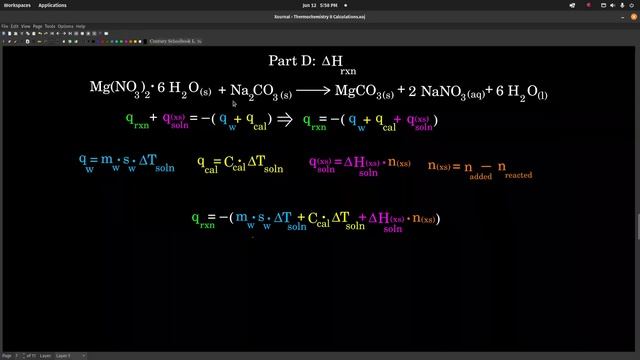Click the Xournal window title text
Viewport: 640px width, 360px height.
point(320,17)
